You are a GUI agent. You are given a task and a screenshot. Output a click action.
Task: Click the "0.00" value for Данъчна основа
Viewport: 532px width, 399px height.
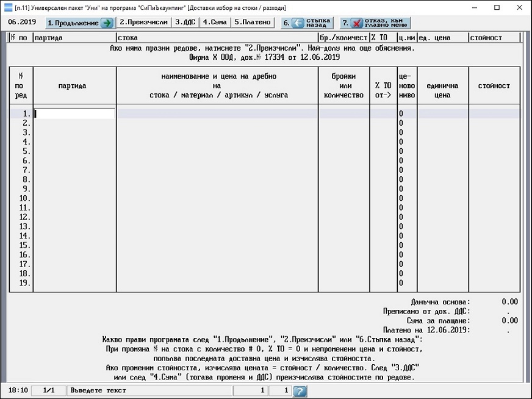[510, 302]
